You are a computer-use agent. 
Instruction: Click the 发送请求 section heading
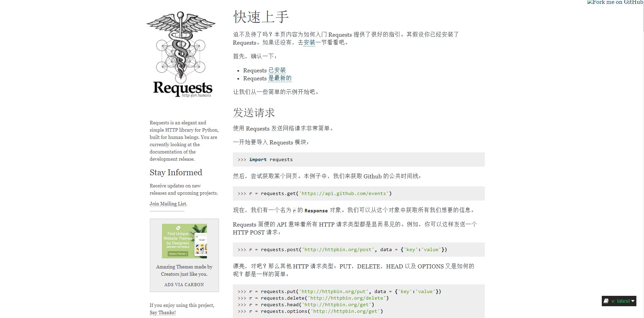254,113
